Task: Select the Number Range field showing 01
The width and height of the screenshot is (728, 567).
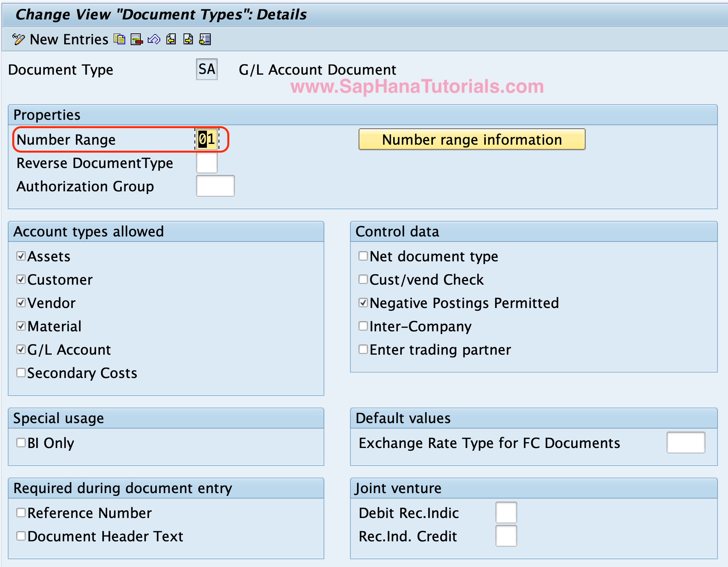Action: tap(206, 139)
